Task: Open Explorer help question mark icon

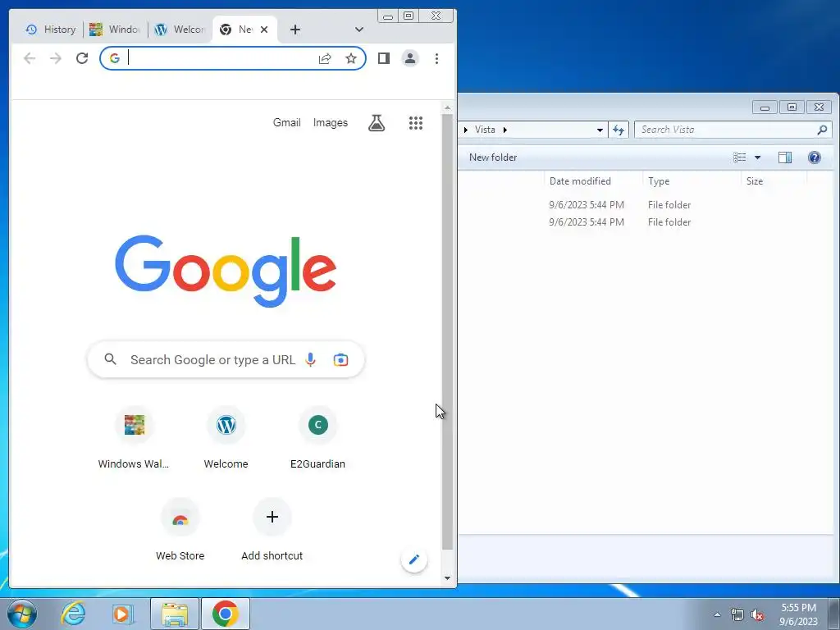Action: (815, 157)
